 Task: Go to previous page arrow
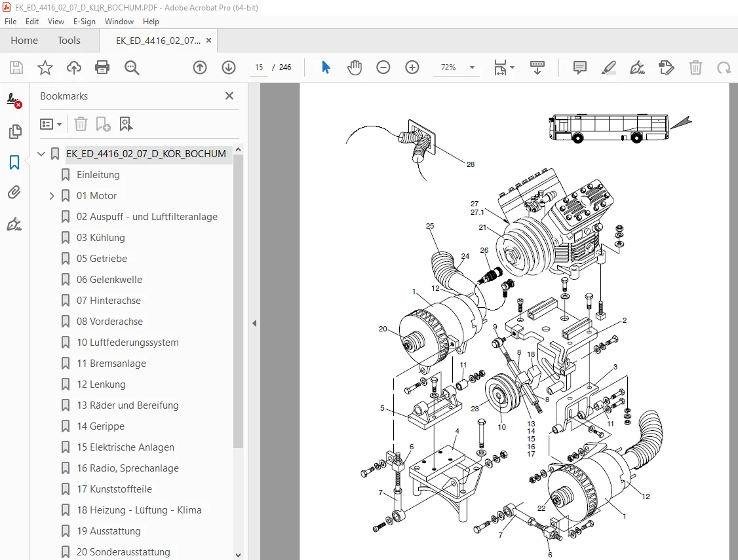point(200,67)
